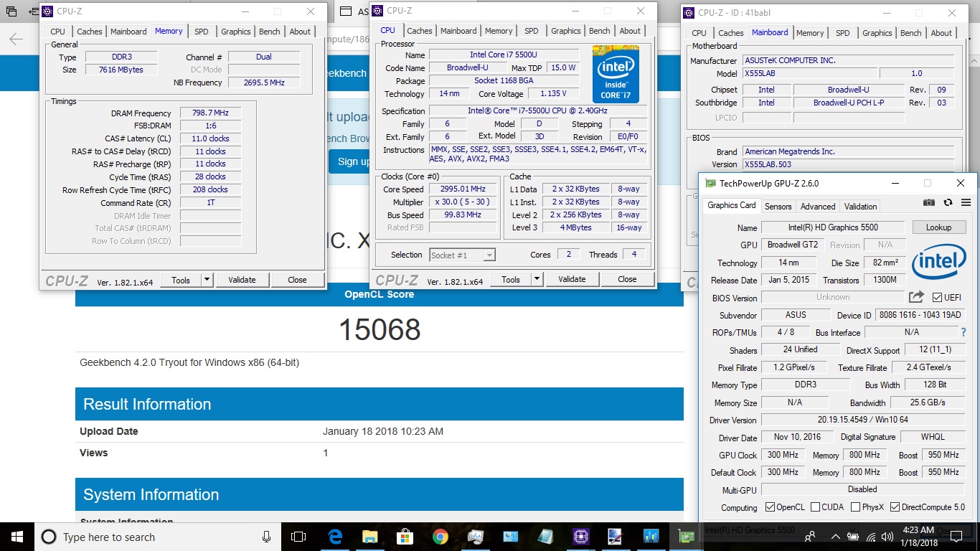Open Windows Start menu
980x551 pixels.
[16, 537]
